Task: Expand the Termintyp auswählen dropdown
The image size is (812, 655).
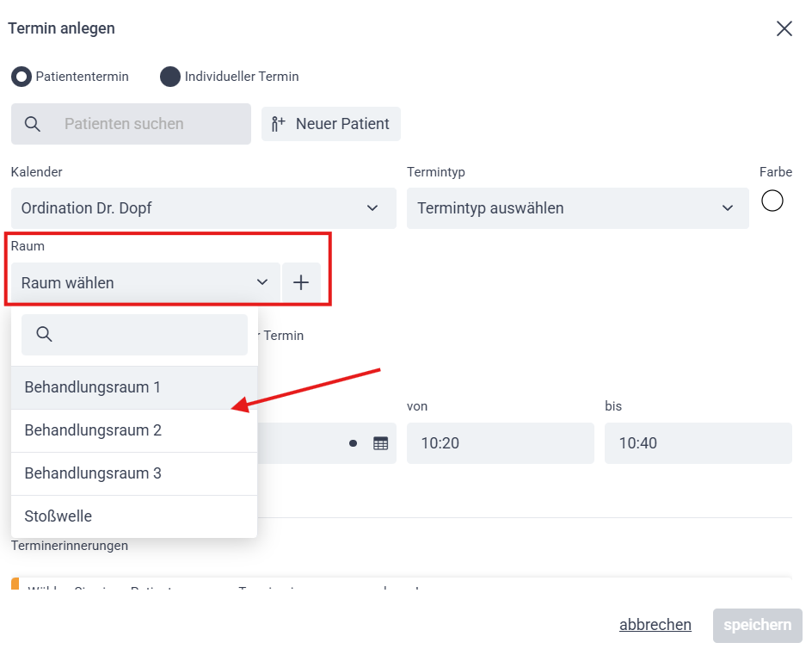Action: 577,208
